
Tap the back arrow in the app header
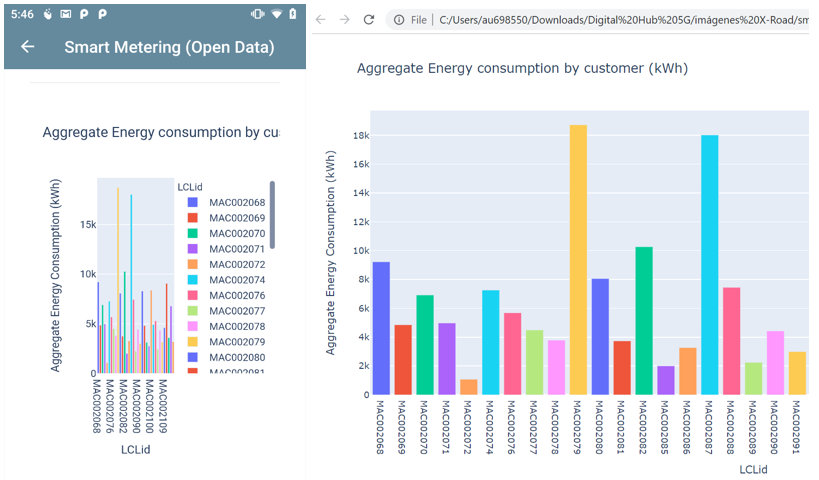coord(28,47)
